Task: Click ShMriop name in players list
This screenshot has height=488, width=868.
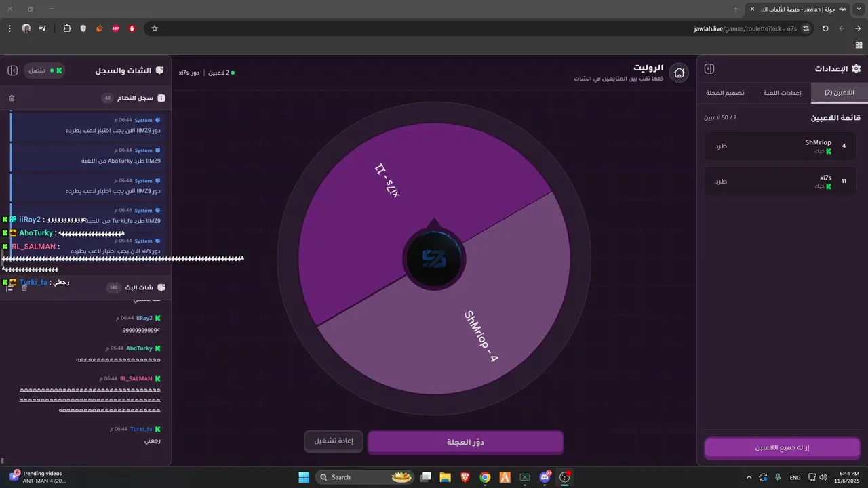Action: coord(818,142)
